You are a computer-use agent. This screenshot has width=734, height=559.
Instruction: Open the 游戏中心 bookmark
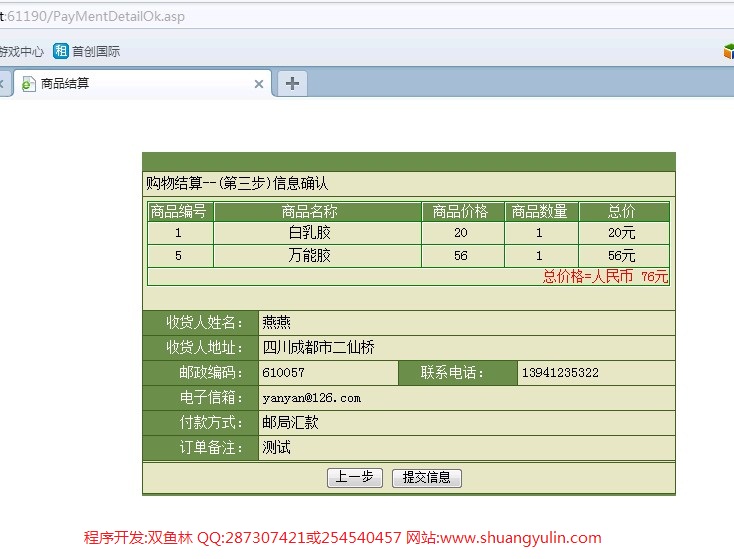click(21, 51)
